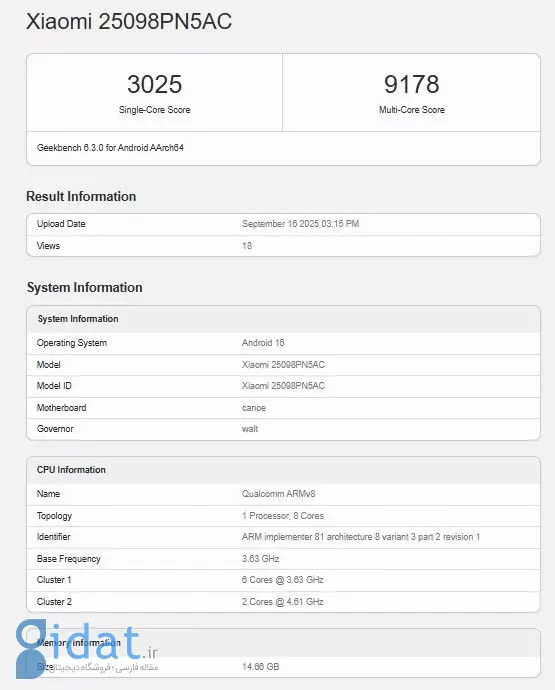The image size is (555, 690).
Task: Click the Views count row
Action: 283,246
